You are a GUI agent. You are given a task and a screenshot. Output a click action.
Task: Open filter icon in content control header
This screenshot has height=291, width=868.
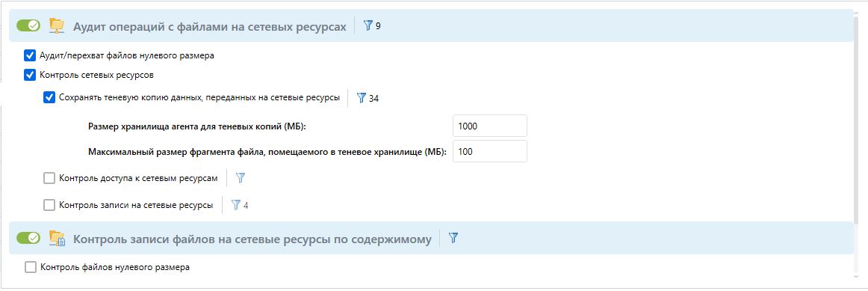pos(453,239)
